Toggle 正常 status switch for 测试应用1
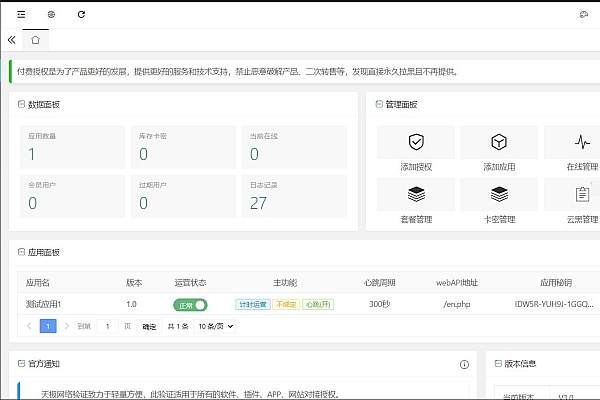Image resolution: width=600 pixels, height=400 pixels. 190,304
